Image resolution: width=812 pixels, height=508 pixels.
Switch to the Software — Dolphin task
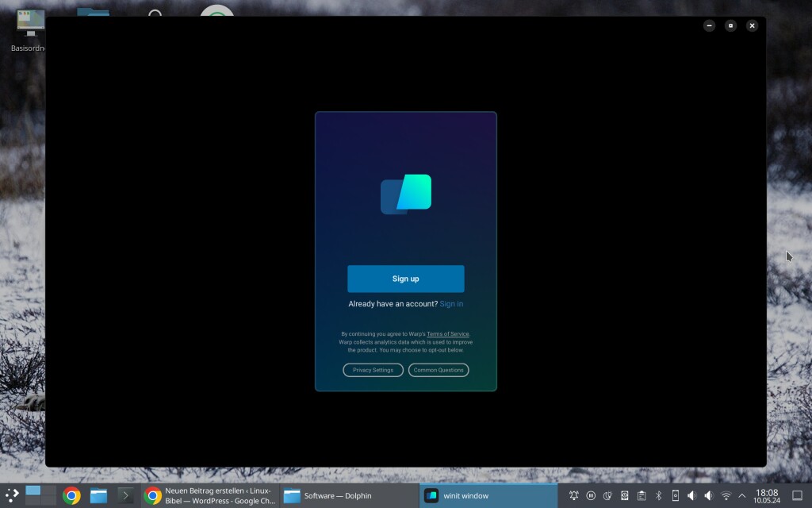(x=350, y=495)
